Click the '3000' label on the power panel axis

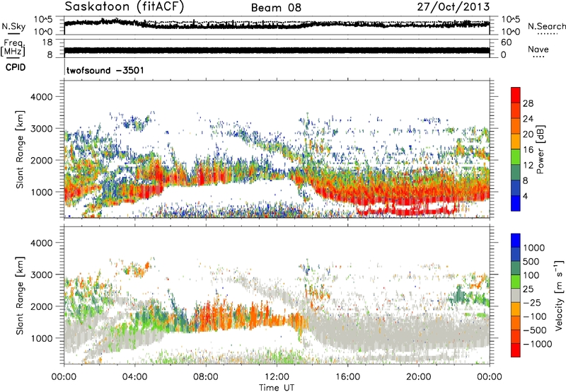[x=41, y=129]
